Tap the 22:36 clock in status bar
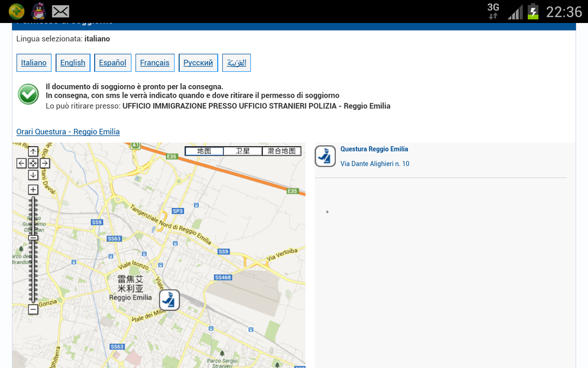 (564, 12)
